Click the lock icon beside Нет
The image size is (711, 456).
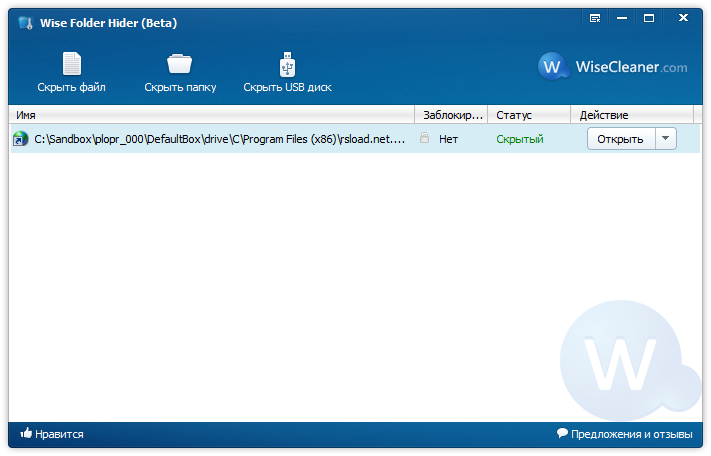click(x=424, y=138)
